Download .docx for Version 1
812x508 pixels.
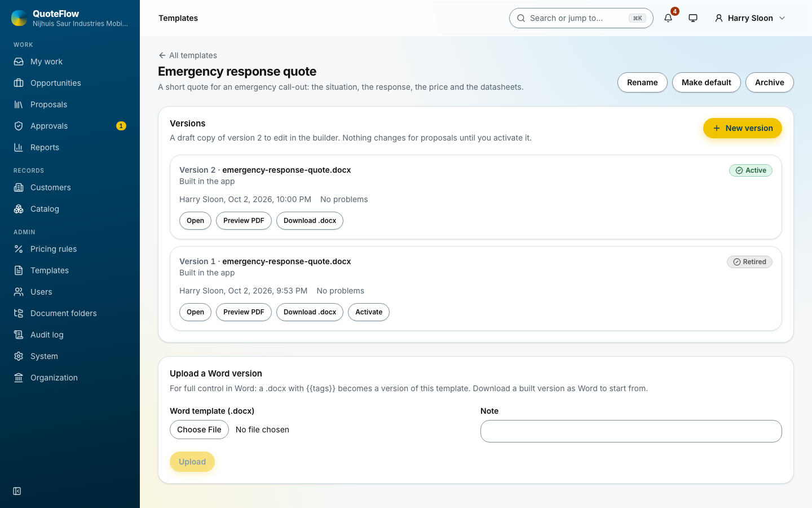click(310, 312)
